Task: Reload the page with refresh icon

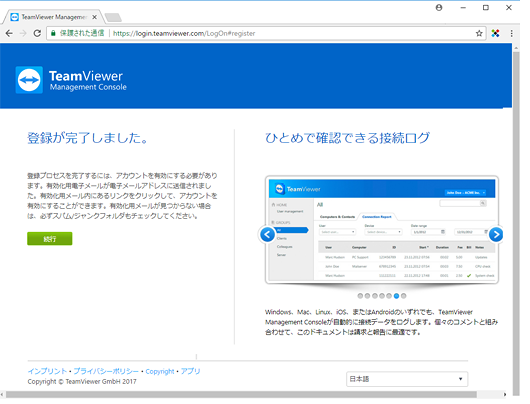Action: pos(37,33)
